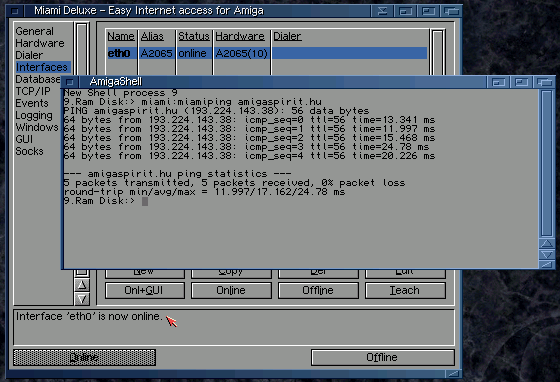Click the AmigaShell scroll up arrow
Screen dimensions: 560x382
tap(547, 244)
